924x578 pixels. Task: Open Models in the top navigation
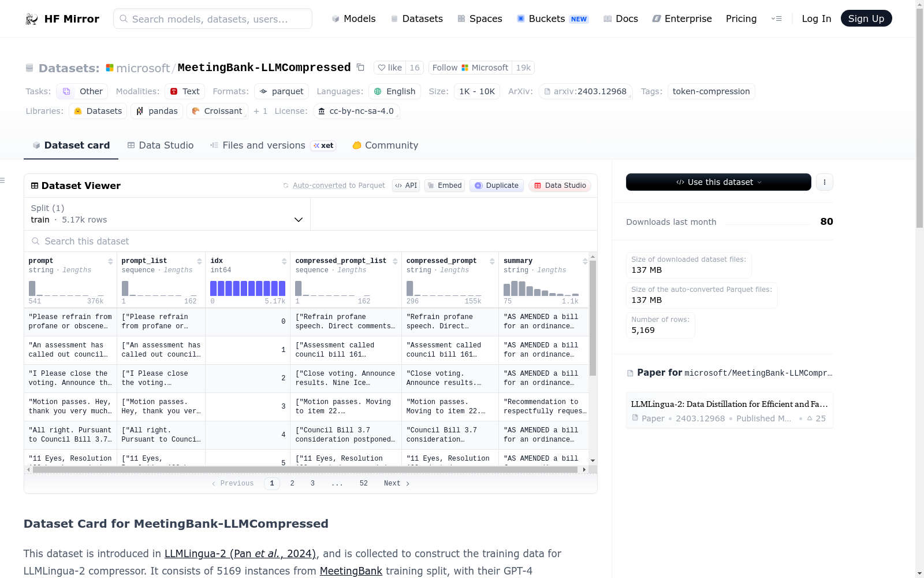pos(353,18)
